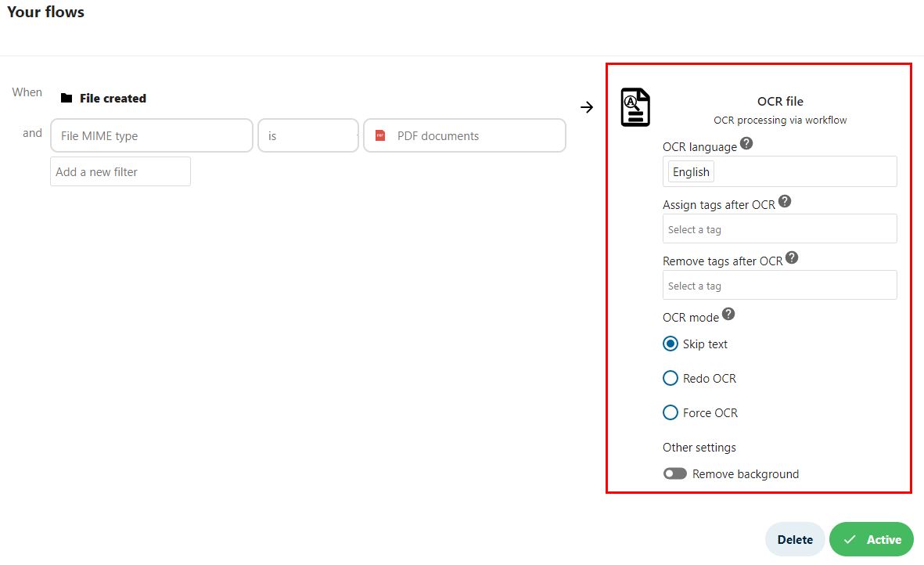Click the Add a new filter field
Viewport: 924px width, 565px height.
click(120, 171)
